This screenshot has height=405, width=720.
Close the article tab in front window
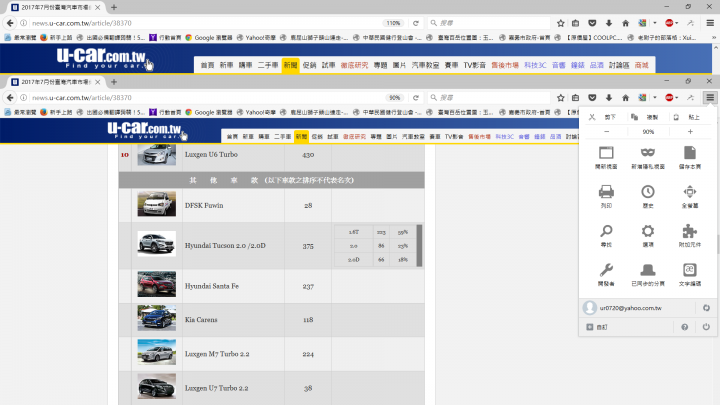pyautogui.click(x=97, y=82)
